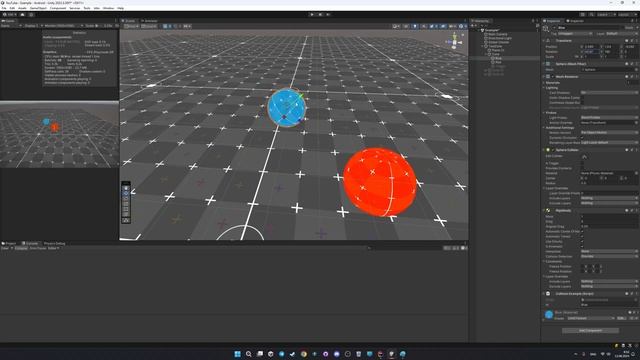
Task: Toggle the Provides Contacts checkbox
Action: pyautogui.click(x=582, y=168)
